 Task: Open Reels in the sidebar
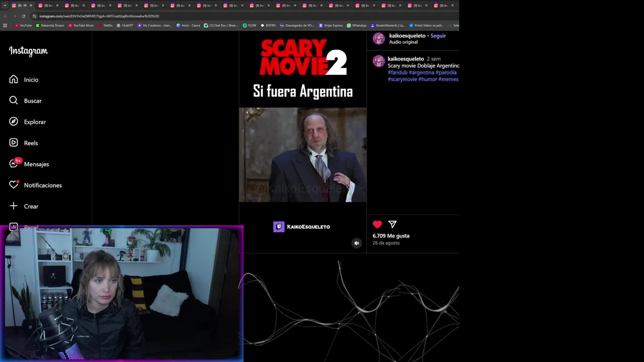pos(23,143)
